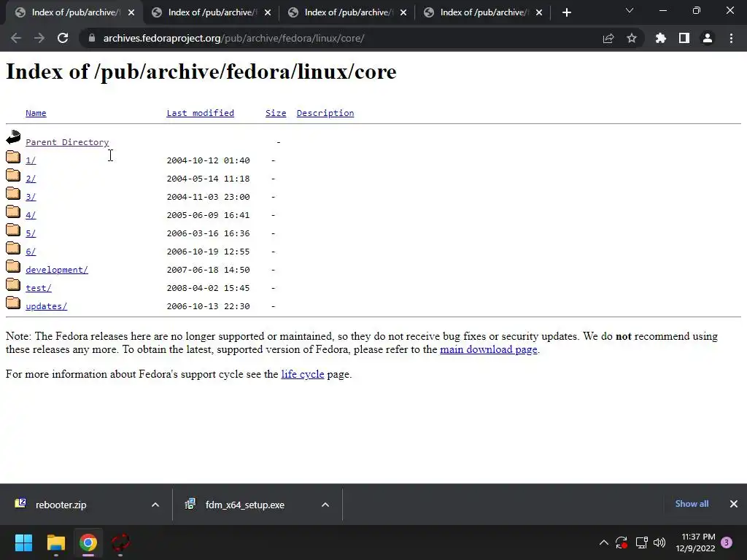The width and height of the screenshot is (747, 560).
Task: Close the downloads bar
Action: (x=734, y=504)
